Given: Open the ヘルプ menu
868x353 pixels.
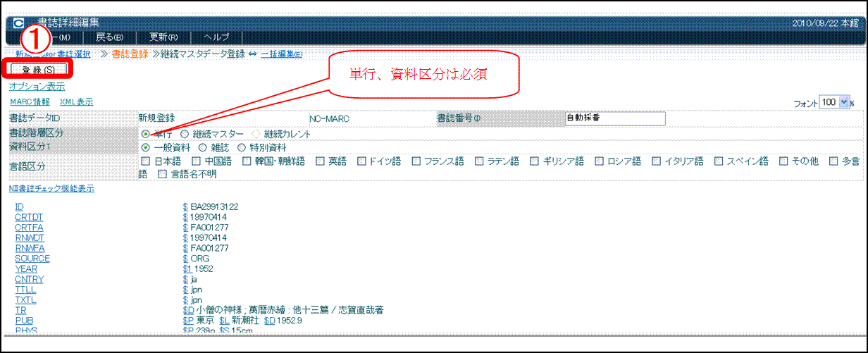Looking at the screenshot, I should [216, 37].
